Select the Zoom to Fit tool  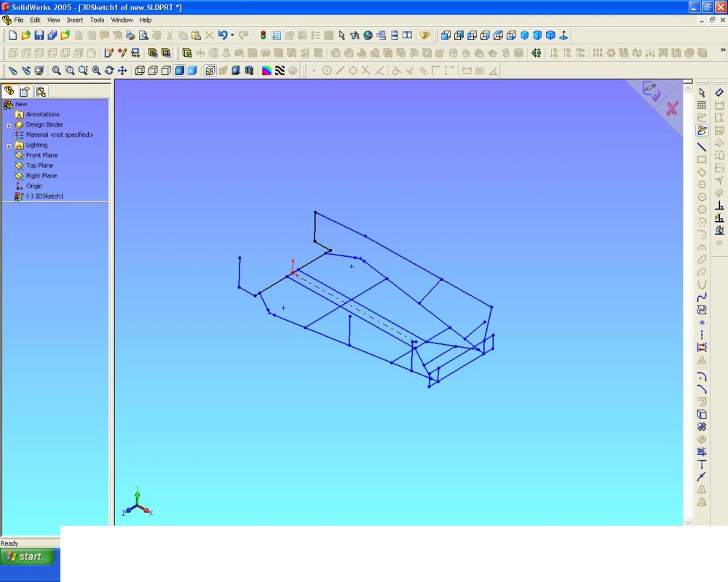point(56,71)
